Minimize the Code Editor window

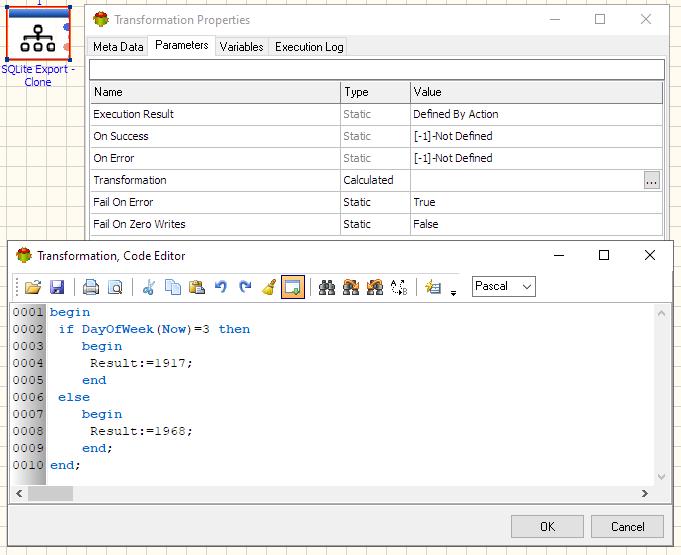coord(559,255)
